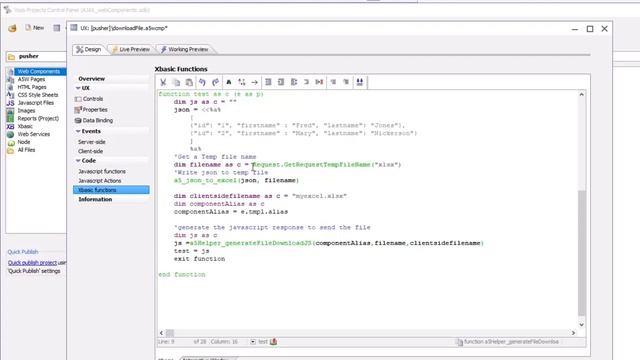Select Client-side events
This screenshot has width=640, height=360.
91,151
